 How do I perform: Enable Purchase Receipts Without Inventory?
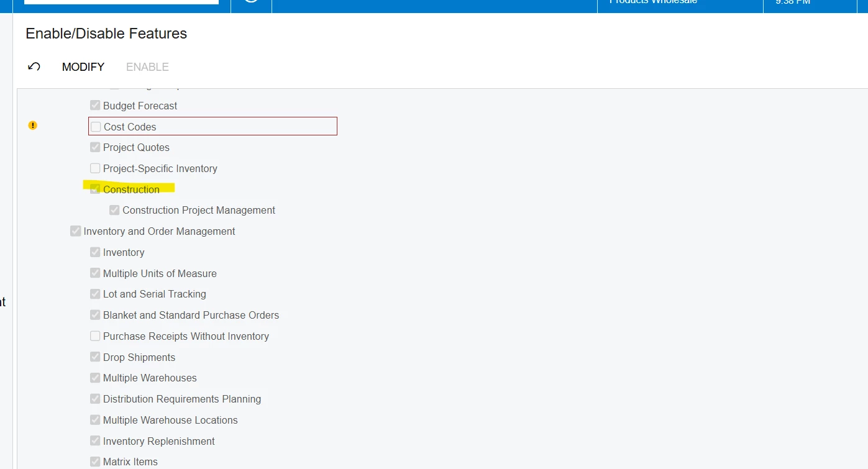pos(95,335)
